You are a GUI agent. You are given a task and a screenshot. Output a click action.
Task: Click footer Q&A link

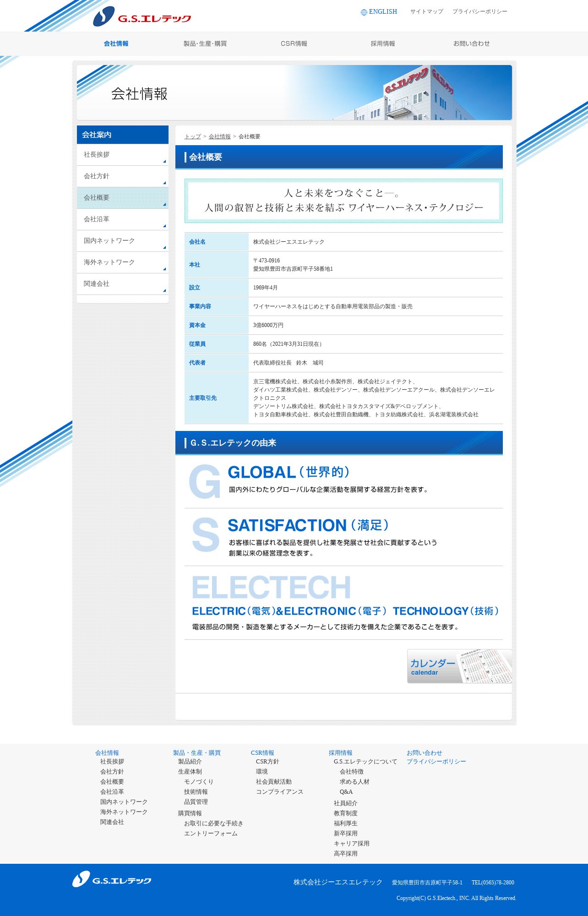click(x=346, y=792)
